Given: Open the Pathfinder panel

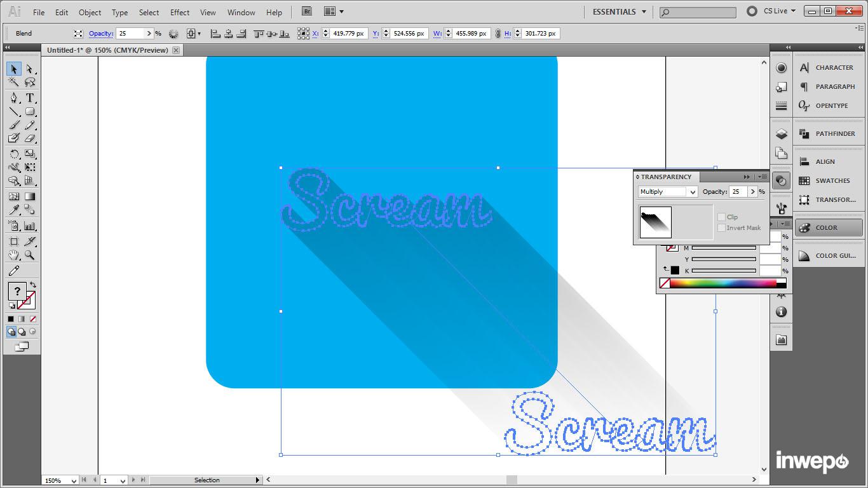Looking at the screenshot, I should pos(829,134).
